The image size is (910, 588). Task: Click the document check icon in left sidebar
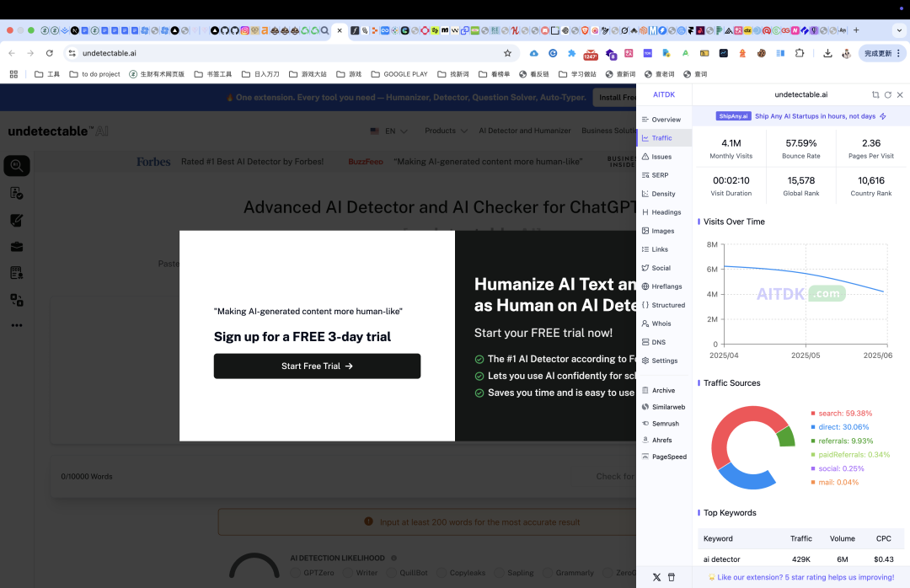point(17,193)
